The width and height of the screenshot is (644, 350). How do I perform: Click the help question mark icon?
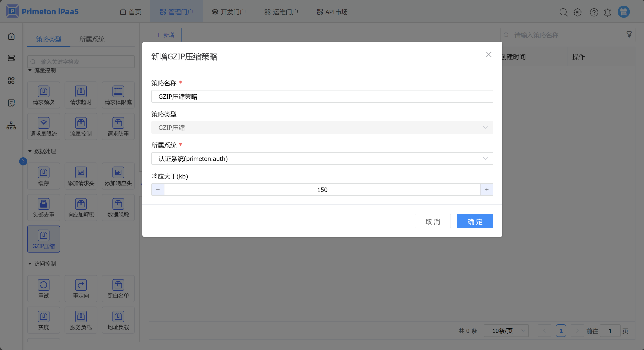[594, 12]
